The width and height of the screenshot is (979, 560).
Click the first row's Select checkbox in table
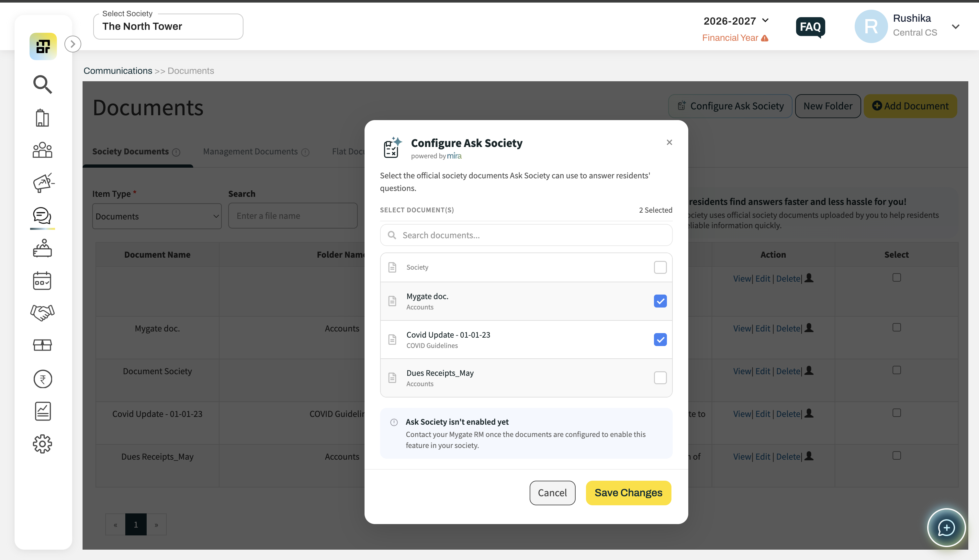897,277
